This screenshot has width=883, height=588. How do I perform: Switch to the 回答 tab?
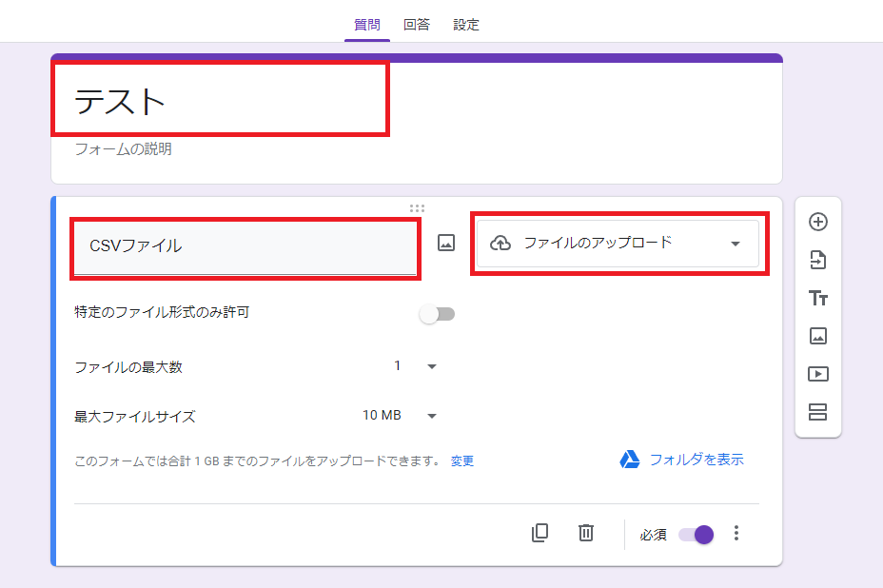click(416, 26)
